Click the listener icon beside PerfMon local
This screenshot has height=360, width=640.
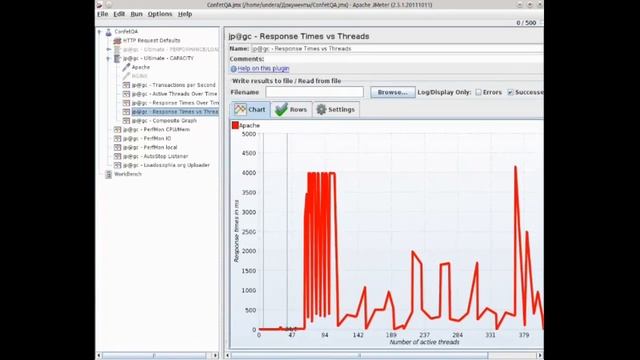click(118, 147)
